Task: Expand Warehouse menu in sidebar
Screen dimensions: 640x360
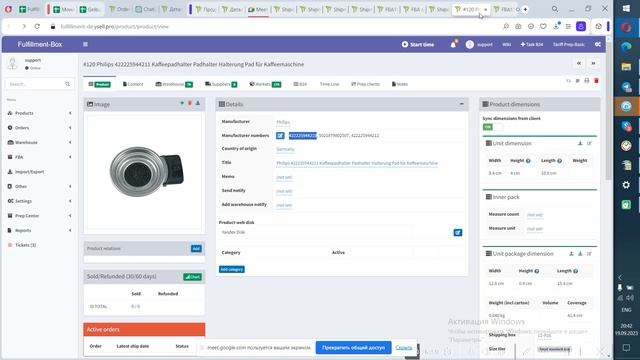Action: [40, 142]
